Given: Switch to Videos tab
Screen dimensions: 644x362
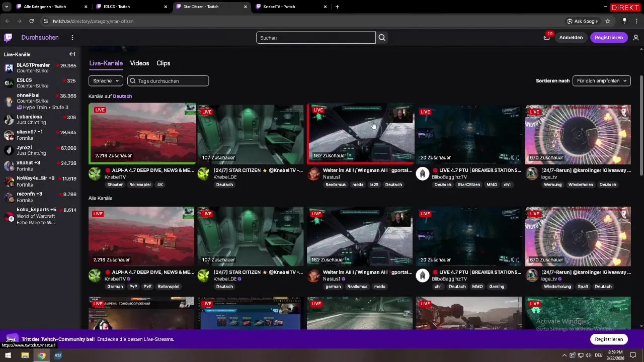Looking at the screenshot, I should (x=139, y=63).
